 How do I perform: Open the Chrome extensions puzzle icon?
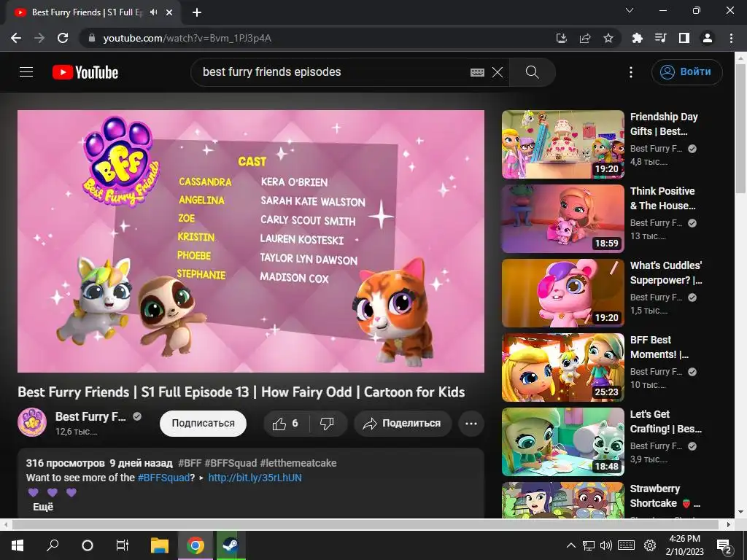click(x=637, y=38)
